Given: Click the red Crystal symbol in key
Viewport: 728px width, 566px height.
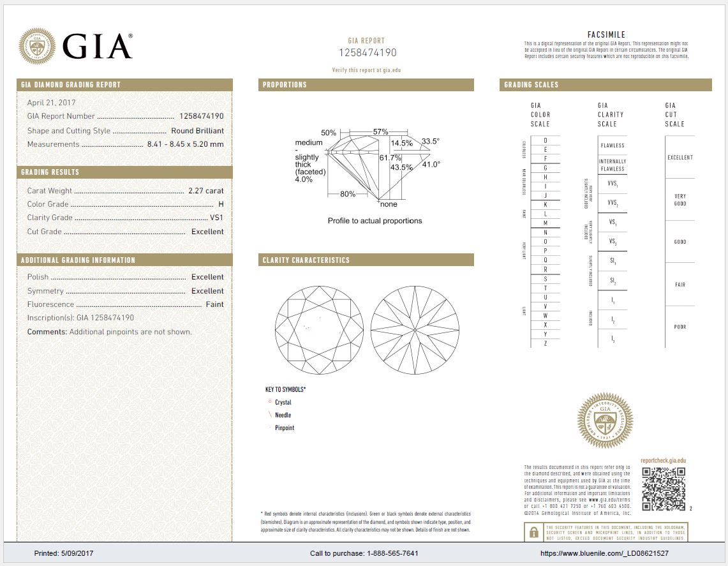Looking at the screenshot, I should coord(270,401).
